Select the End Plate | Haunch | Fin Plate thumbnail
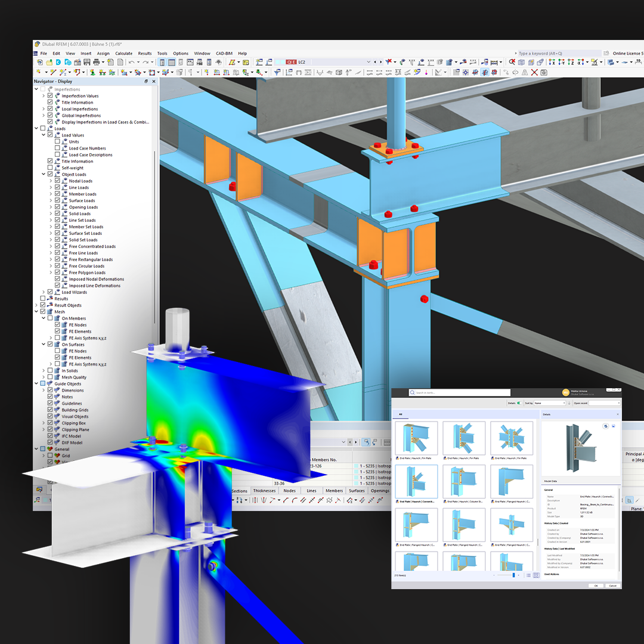This screenshot has height=644, width=644. (416, 438)
